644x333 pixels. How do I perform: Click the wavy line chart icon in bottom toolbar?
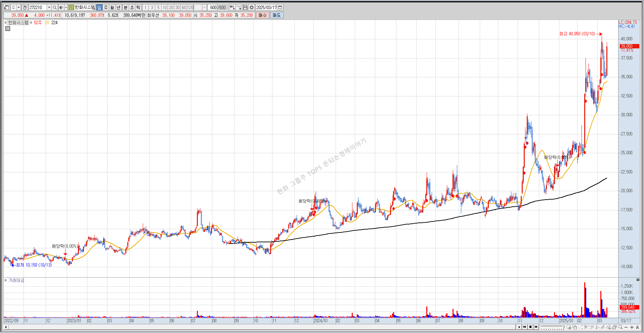coord(592,327)
